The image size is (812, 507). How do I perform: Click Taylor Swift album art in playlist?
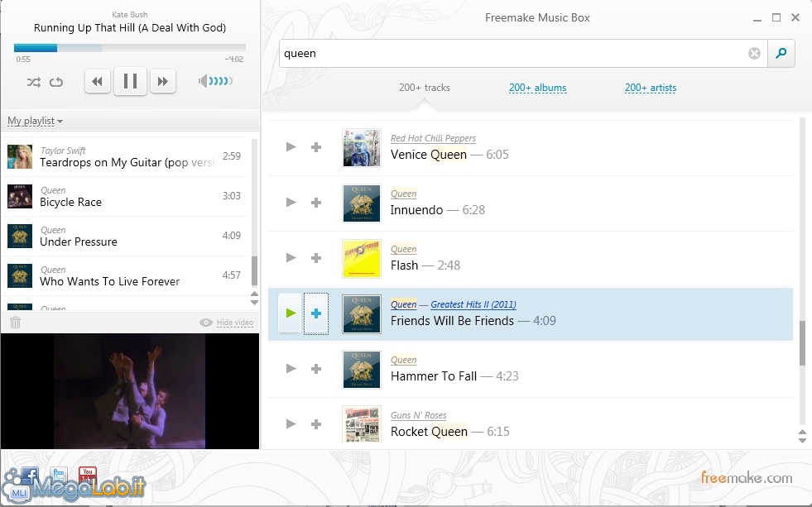[20, 157]
